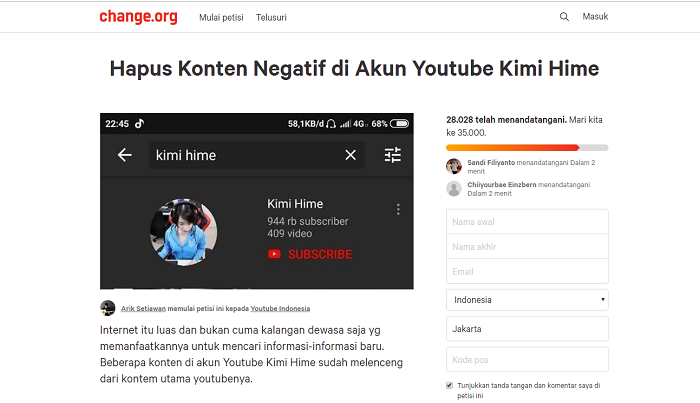Click Arik Setiawan's small profile avatar
The height and width of the screenshot is (403, 700).
(108, 308)
